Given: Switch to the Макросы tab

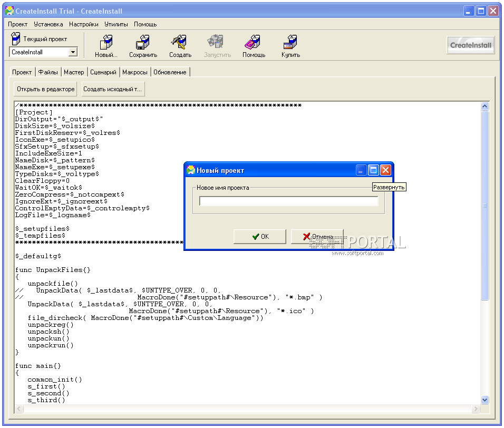Looking at the screenshot, I should click(x=135, y=72).
